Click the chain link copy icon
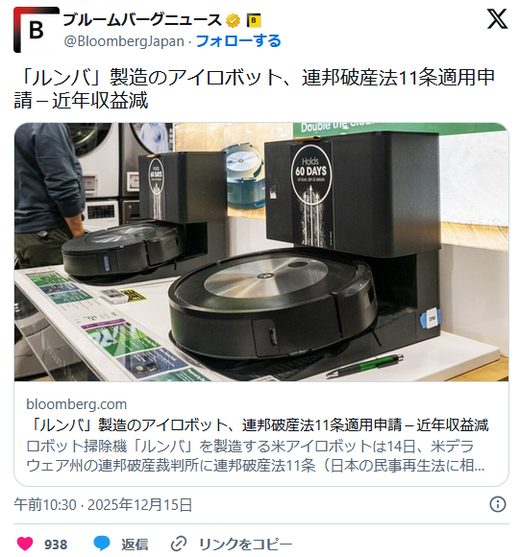Screen dimensions: 520x557 coord(179,544)
